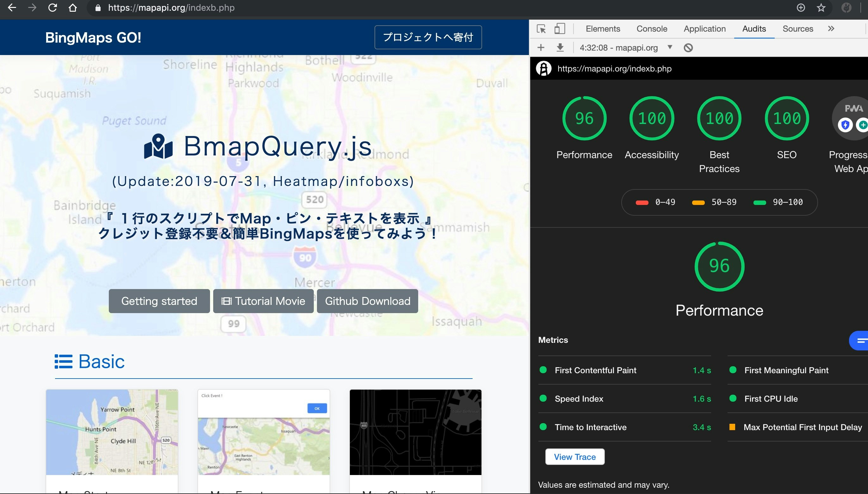
Task: Open the Click Event map thumbnail
Action: coord(263,432)
